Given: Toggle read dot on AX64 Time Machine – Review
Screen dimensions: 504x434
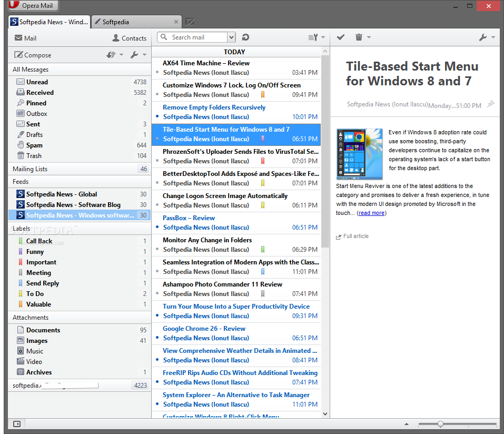Looking at the screenshot, I should [157, 72].
